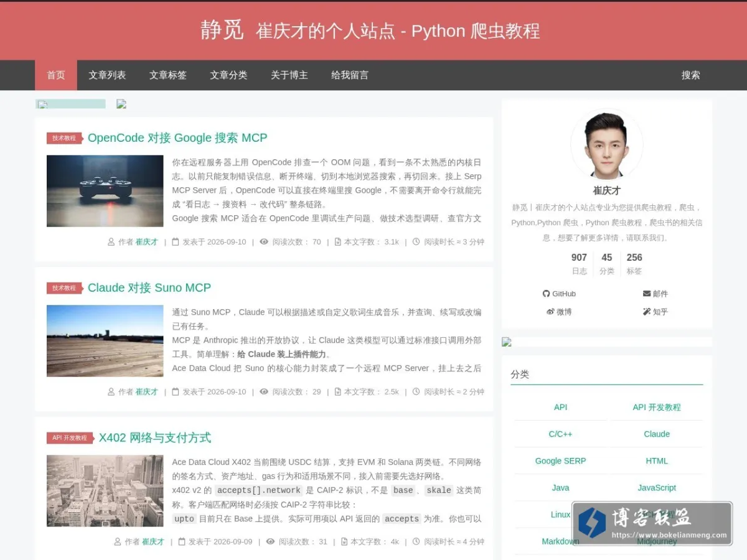
Task: Click the author's avatar photo
Action: 607,146
